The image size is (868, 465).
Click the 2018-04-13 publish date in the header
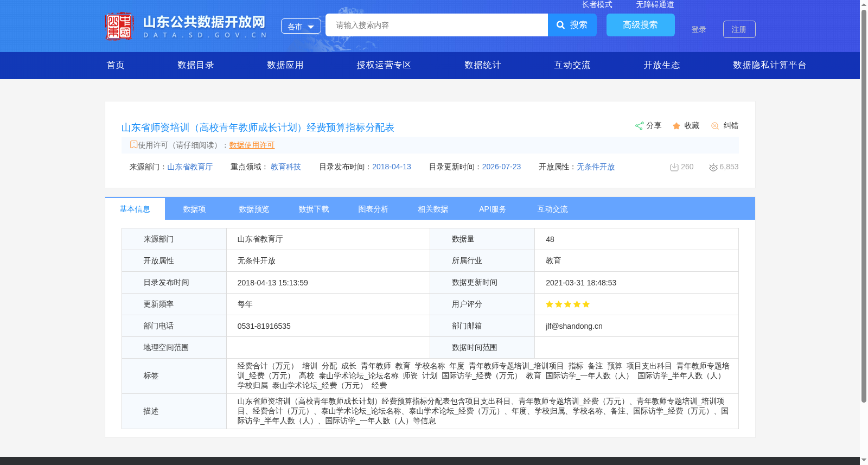[392, 167]
